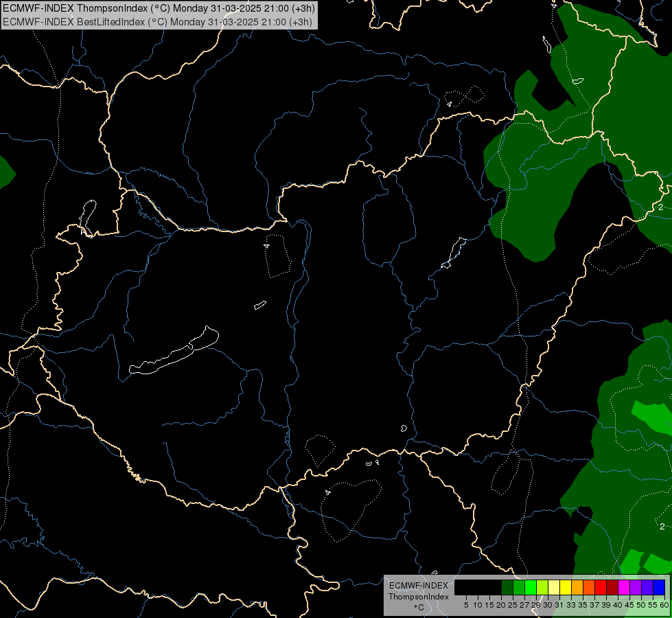Click the legend scale value '50'
This screenshot has width=672, height=618.
coord(641,605)
